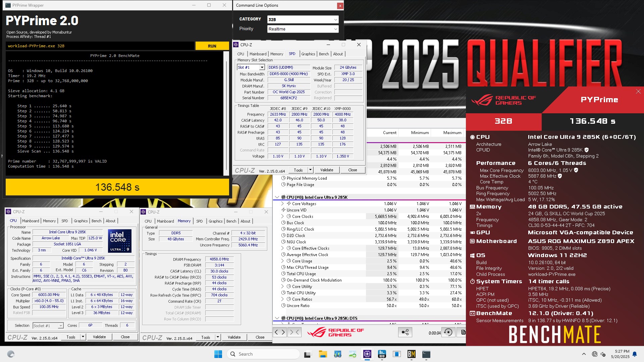644x362 pixels.
Task: Click the PYPrime console vertical scrollbar
Action: tap(226, 113)
